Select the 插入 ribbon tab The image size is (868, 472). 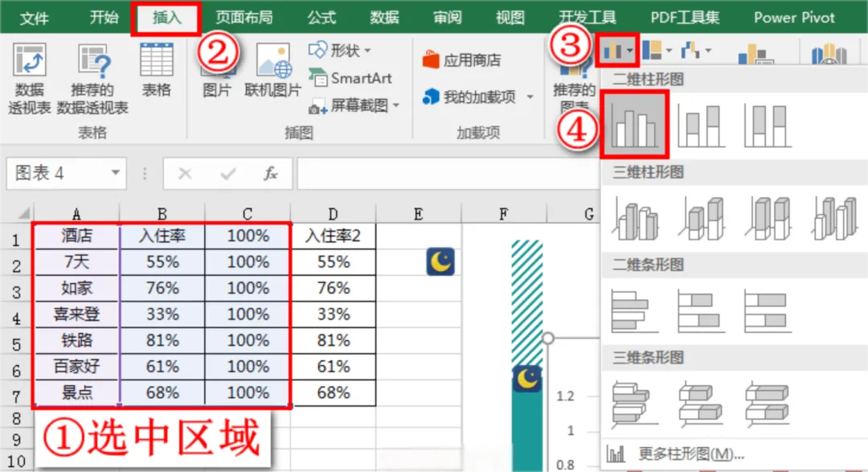166,18
